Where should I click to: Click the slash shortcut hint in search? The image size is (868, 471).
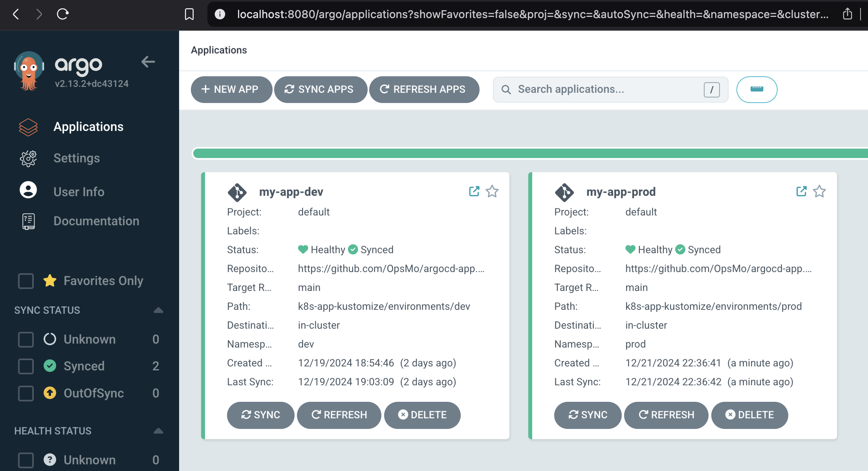[712, 90]
